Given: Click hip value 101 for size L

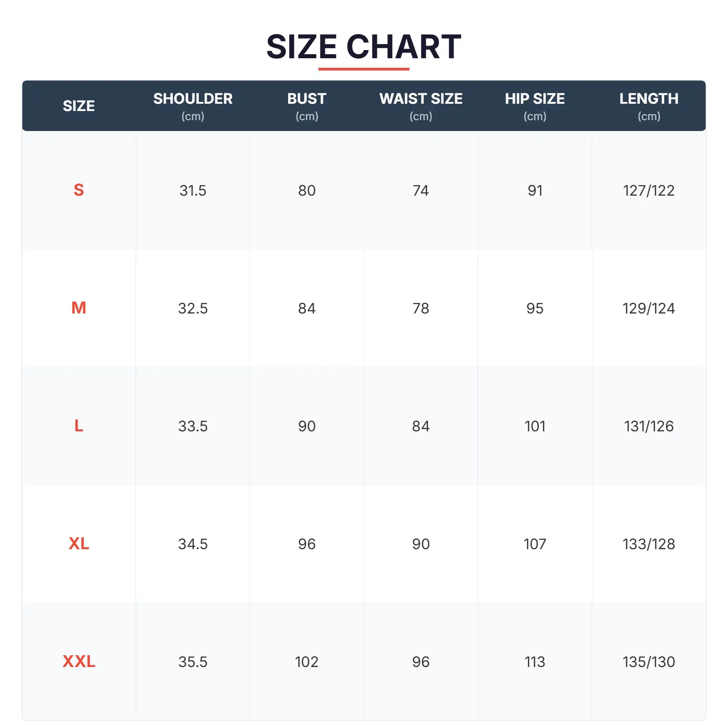Looking at the screenshot, I should pos(535,426).
